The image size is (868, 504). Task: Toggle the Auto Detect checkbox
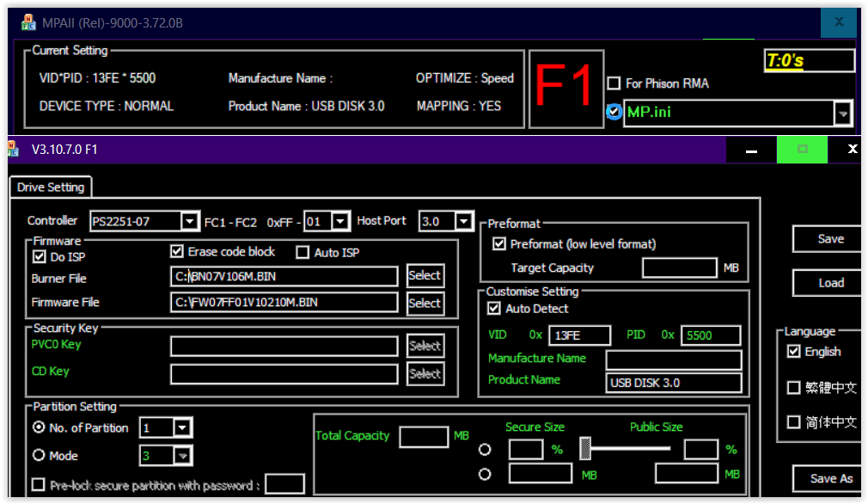(x=494, y=309)
